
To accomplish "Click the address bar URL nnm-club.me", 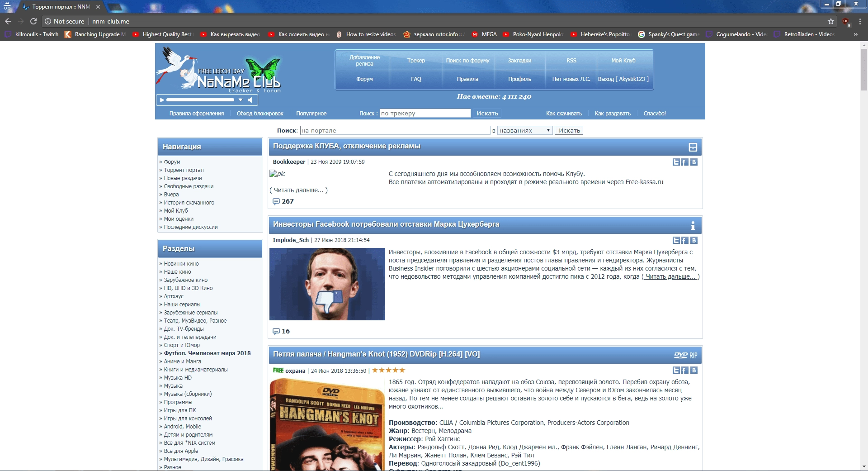I will tap(111, 21).
